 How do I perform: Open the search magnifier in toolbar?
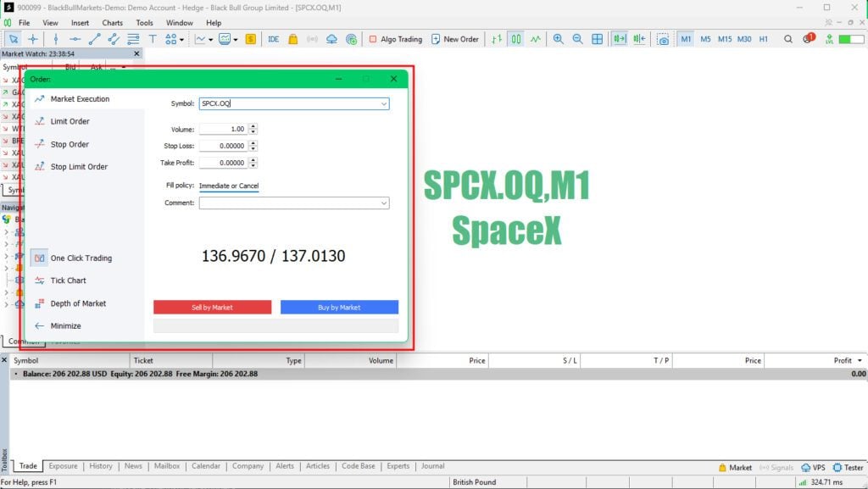coord(787,39)
